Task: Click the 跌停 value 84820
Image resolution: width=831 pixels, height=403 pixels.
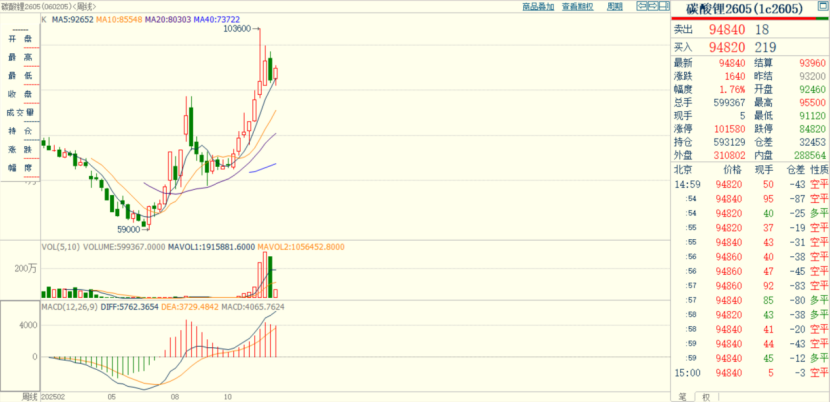Action: (812, 129)
